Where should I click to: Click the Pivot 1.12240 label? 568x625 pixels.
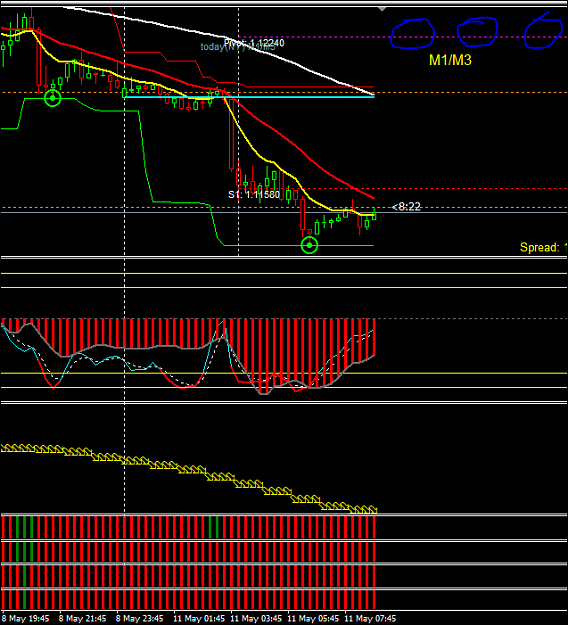coord(254,43)
